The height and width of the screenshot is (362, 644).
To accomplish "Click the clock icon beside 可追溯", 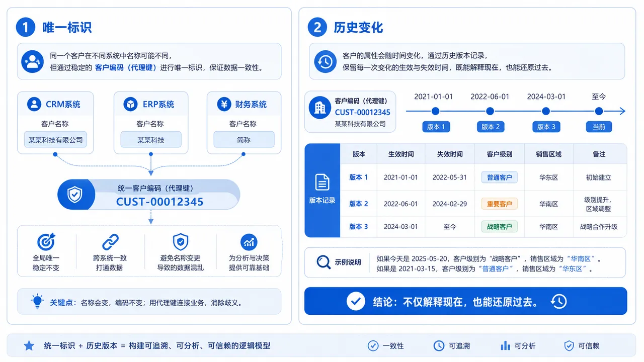I will tap(439, 345).
